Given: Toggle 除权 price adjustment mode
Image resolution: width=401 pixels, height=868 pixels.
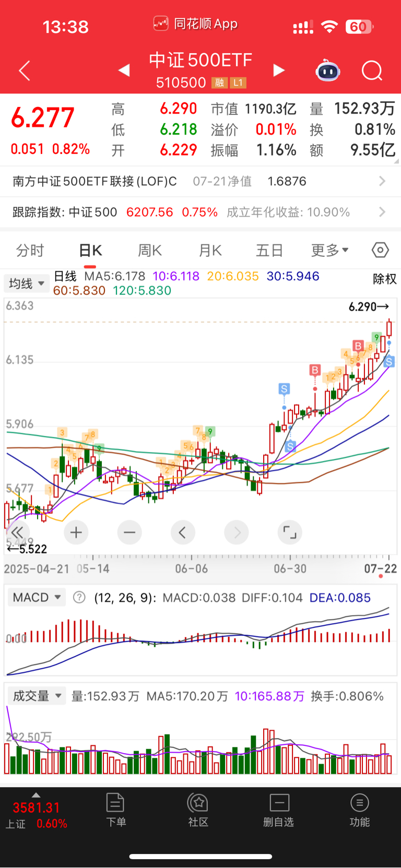Looking at the screenshot, I should [385, 279].
